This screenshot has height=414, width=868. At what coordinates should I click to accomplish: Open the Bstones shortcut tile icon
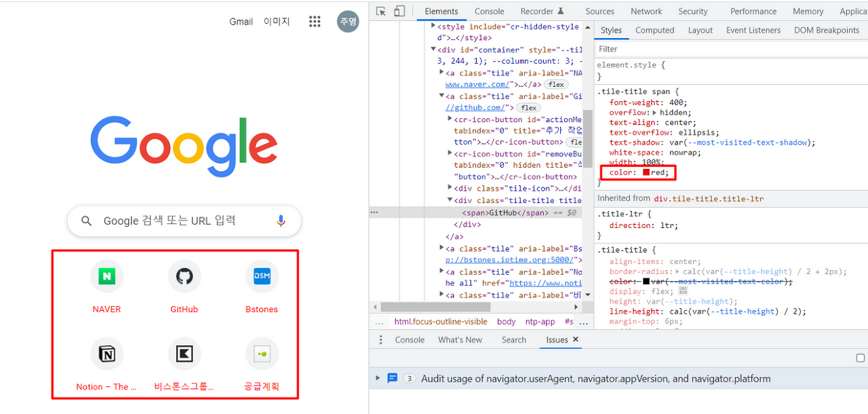(x=262, y=276)
